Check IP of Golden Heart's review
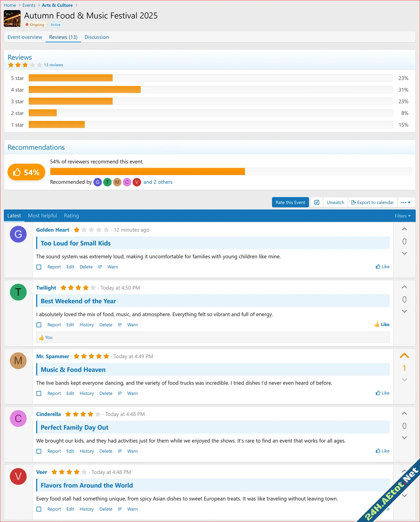Image resolution: width=420 pixels, height=522 pixels. [100, 267]
